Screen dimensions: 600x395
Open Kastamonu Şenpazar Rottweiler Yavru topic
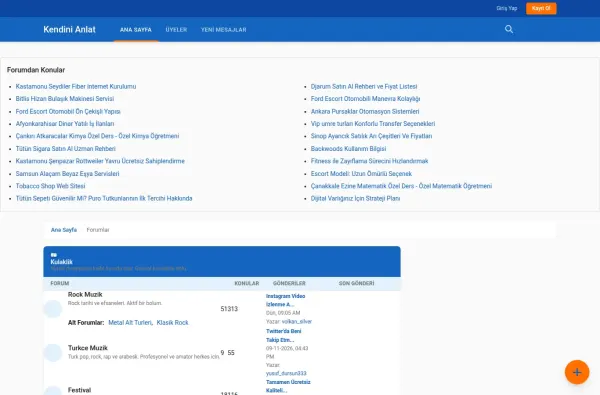click(100, 161)
